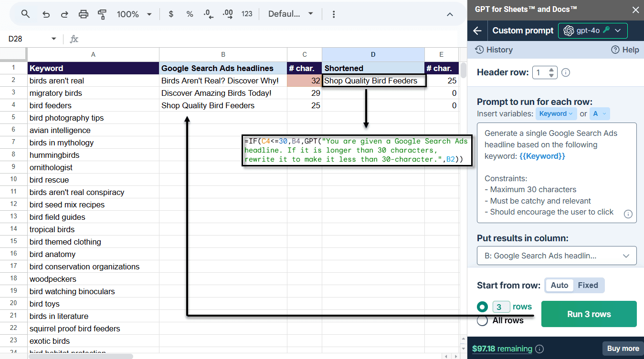Click the $97.18 remaining link
This screenshot has width=644, height=359.
pos(502,349)
